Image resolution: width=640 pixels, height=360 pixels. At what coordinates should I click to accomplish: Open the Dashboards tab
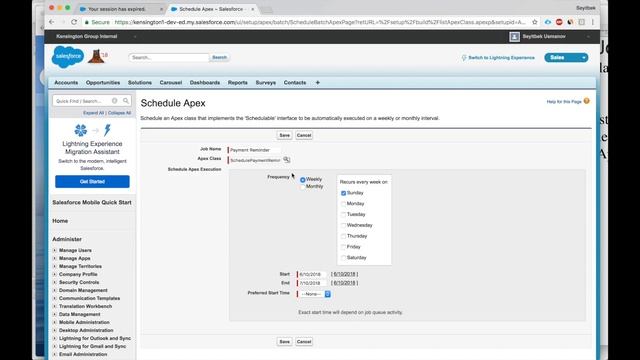click(204, 82)
